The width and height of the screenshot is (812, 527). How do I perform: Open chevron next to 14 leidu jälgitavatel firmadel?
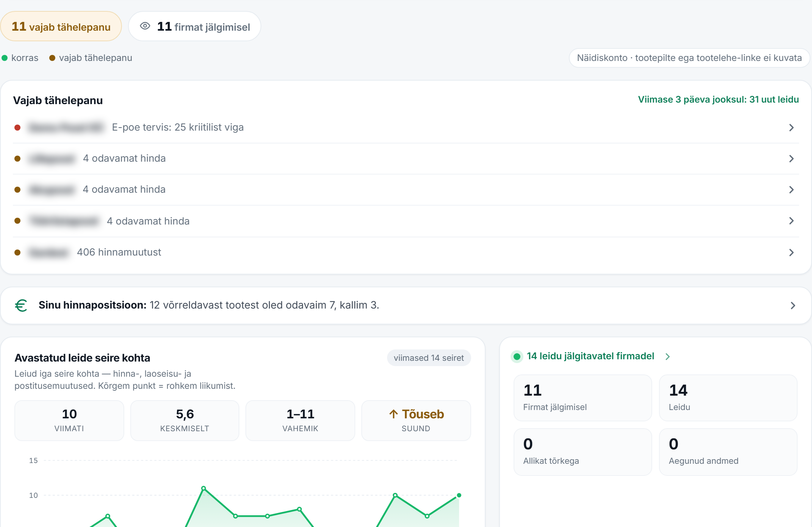click(668, 357)
